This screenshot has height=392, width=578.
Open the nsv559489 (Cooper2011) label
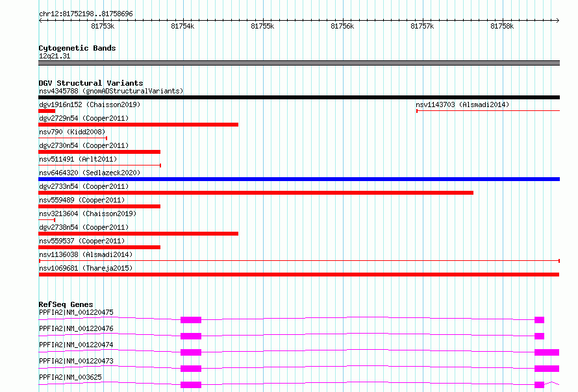[82, 200]
